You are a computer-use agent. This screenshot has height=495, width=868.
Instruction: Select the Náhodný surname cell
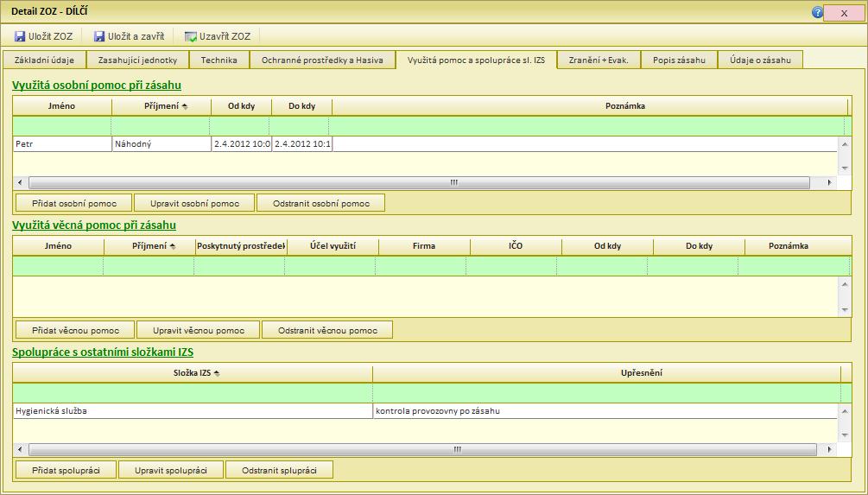coord(162,144)
